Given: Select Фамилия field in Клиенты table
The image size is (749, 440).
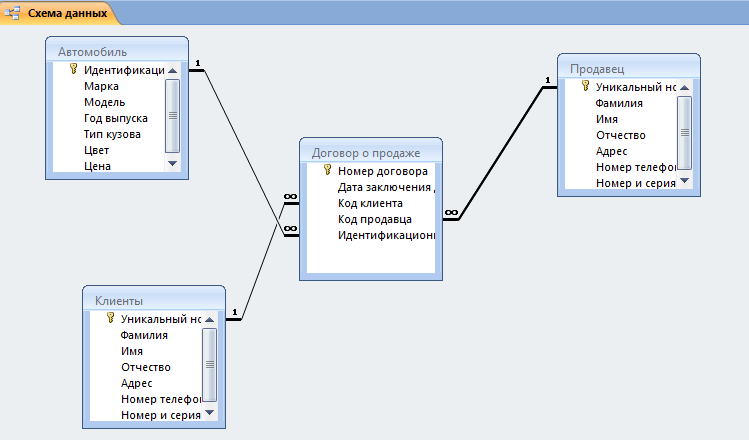Looking at the screenshot, I should coord(146,335).
